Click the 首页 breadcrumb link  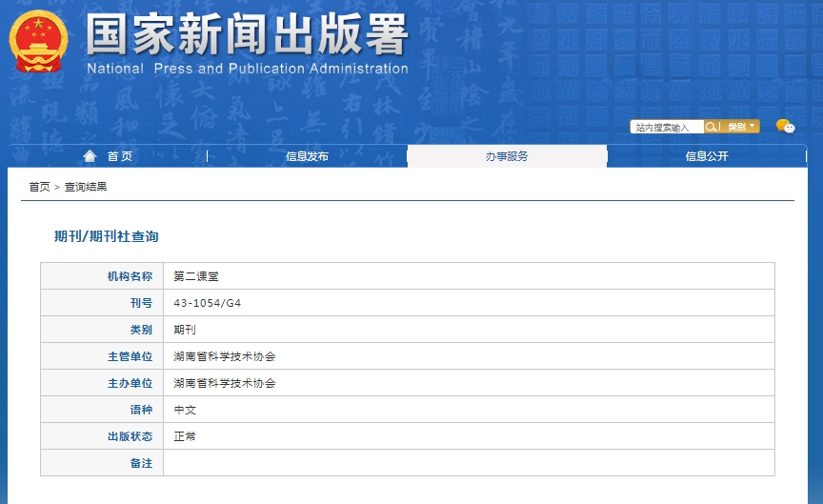click(39, 187)
